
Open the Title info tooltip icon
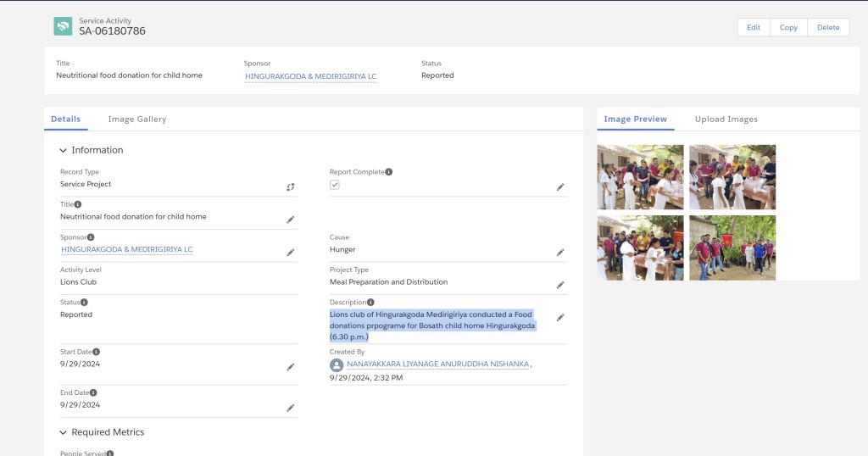pos(78,204)
